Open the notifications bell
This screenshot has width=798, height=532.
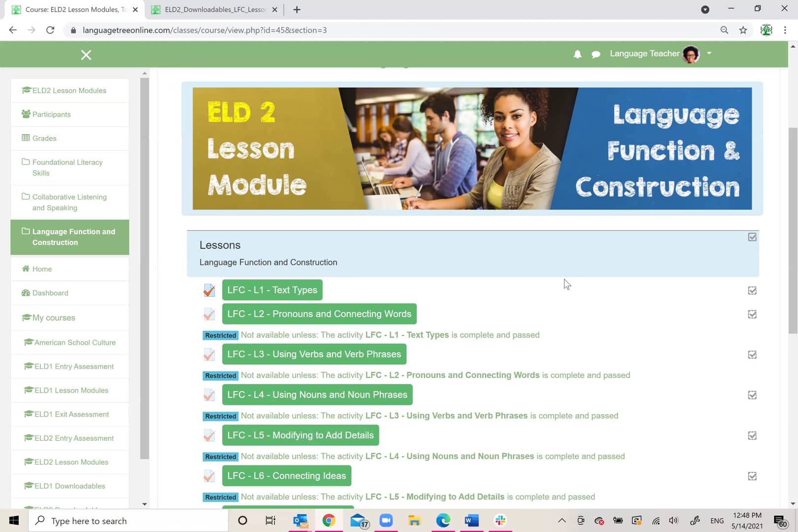(x=577, y=54)
